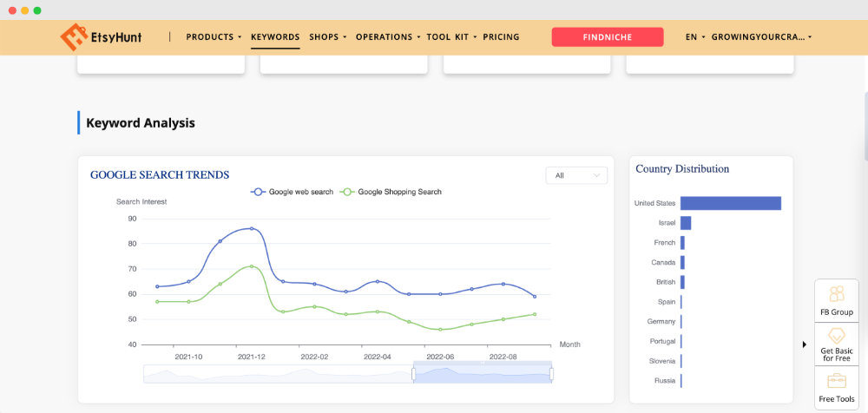The width and height of the screenshot is (868, 413).
Task: Open the Pricing menu item
Action: pos(501,37)
